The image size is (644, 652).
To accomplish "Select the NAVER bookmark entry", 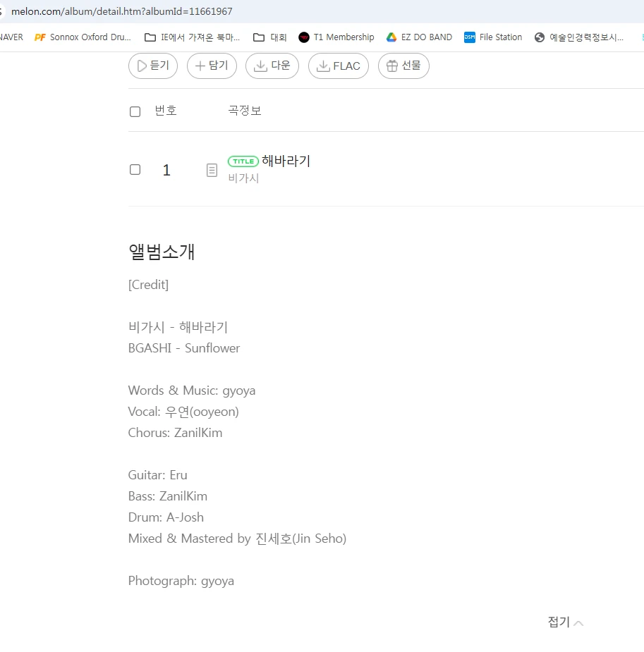I will [9, 37].
